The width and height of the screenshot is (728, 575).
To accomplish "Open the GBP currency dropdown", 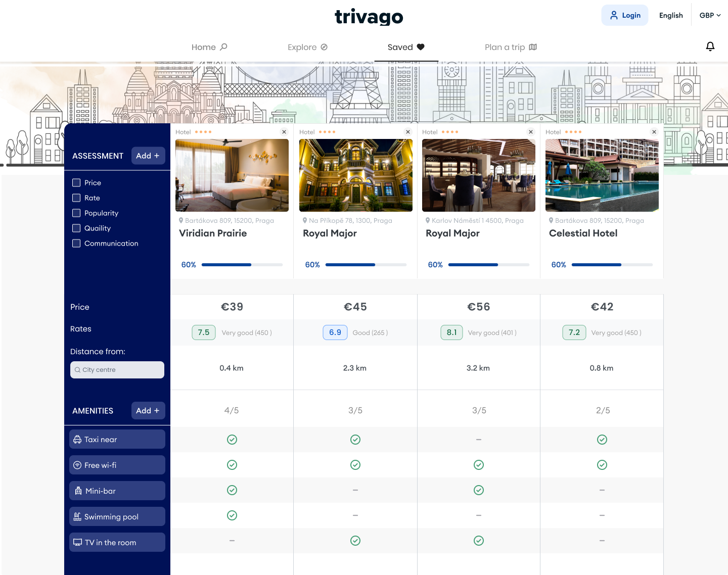I will (710, 16).
